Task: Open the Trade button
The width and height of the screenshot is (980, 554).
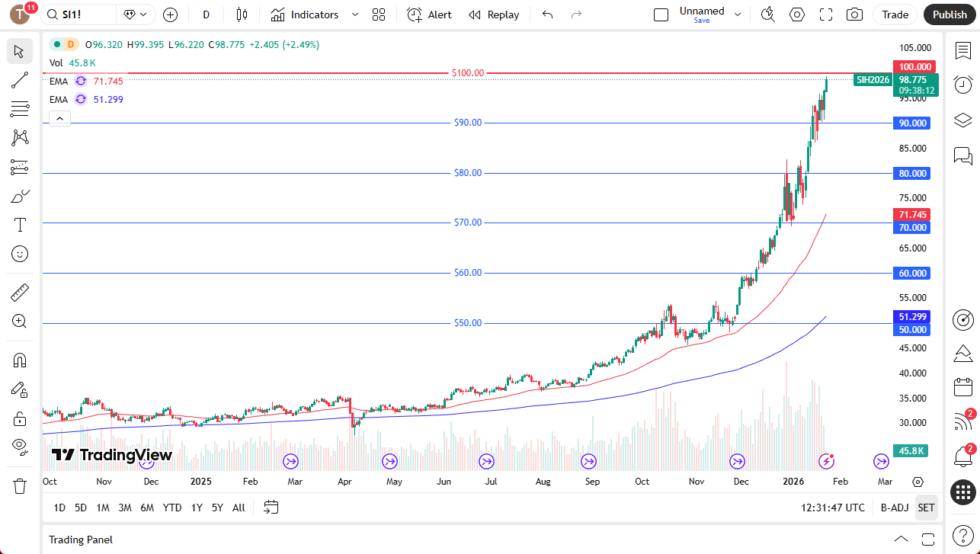Action: coord(895,14)
